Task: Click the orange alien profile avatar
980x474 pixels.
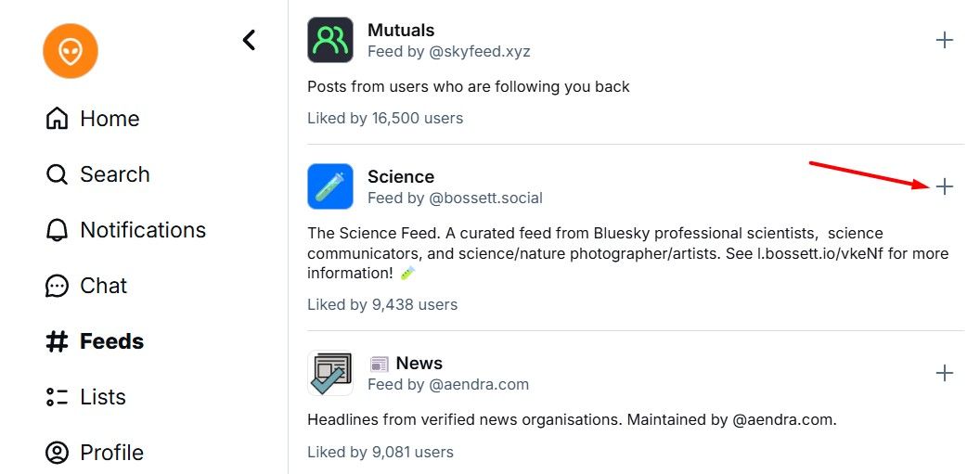Action: tap(71, 50)
